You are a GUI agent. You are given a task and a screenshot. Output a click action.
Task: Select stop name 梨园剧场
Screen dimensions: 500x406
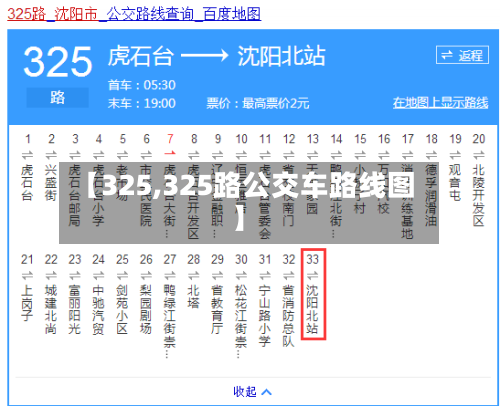tap(146, 310)
